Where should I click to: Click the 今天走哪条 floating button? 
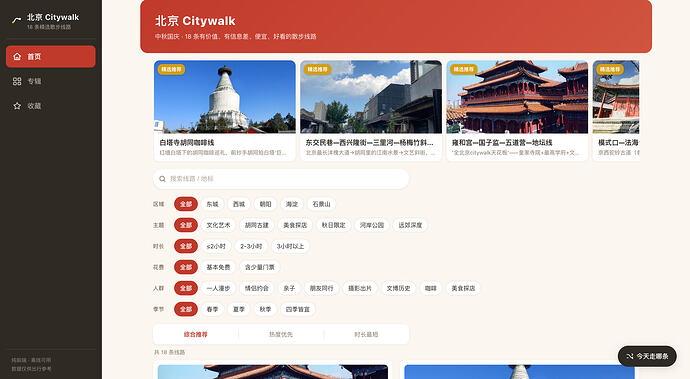tap(647, 356)
